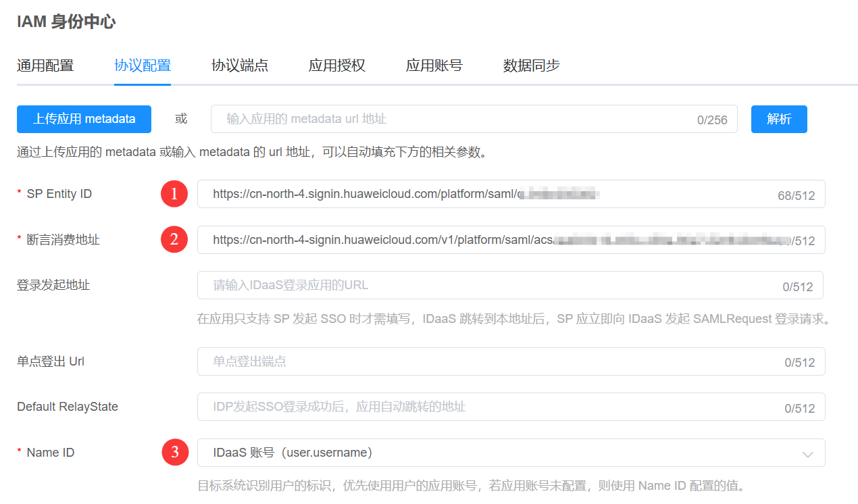Focus the metadata url 地址 input field
The width and height of the screenshot is (858, 504).
pyautogui.click(x=453, y=119)
